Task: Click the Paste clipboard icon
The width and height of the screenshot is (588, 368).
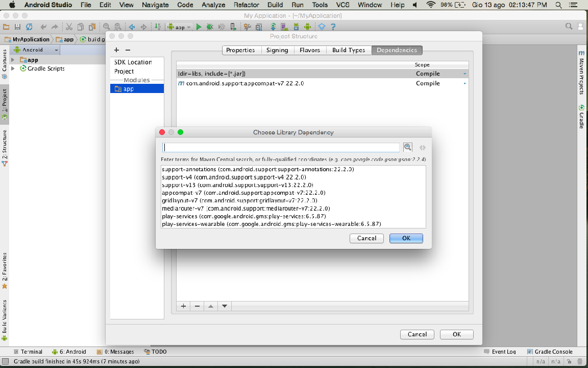Action: point(92,27)
